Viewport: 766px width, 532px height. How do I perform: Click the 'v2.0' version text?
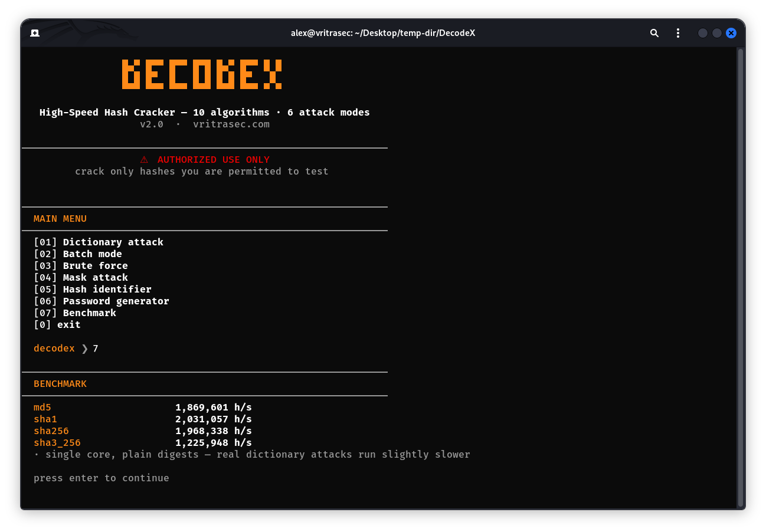tap(152, 124)
